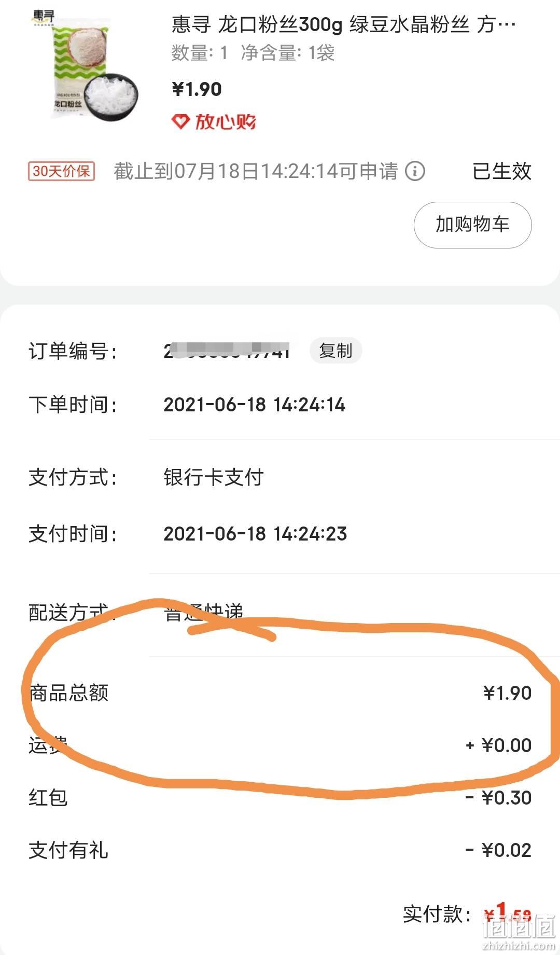Tap the 运费 + ¥0.00 amount
Viewport: 560px width, 955px height.
(499, 745)
